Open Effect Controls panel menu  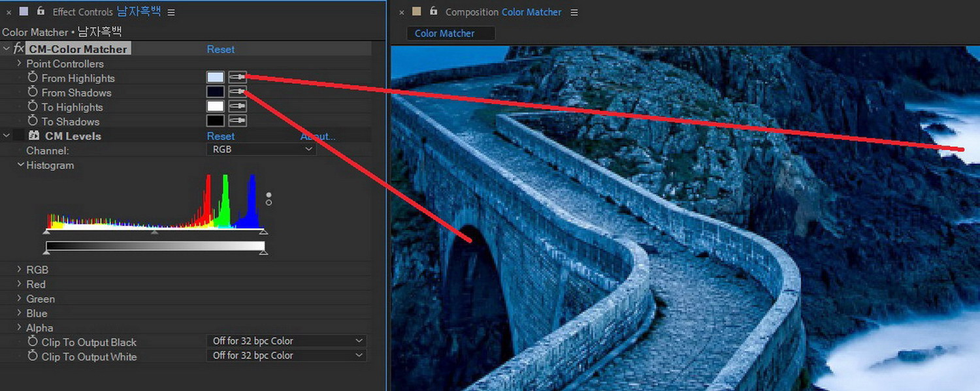171,12
